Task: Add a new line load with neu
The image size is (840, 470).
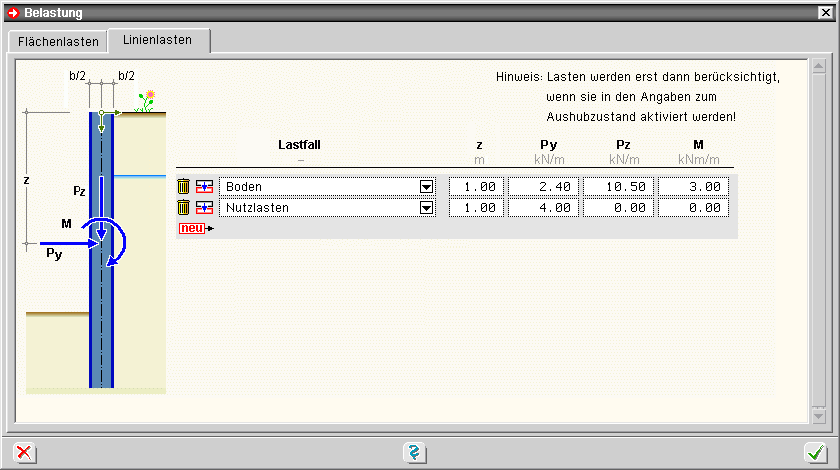Action: [194, 228]
